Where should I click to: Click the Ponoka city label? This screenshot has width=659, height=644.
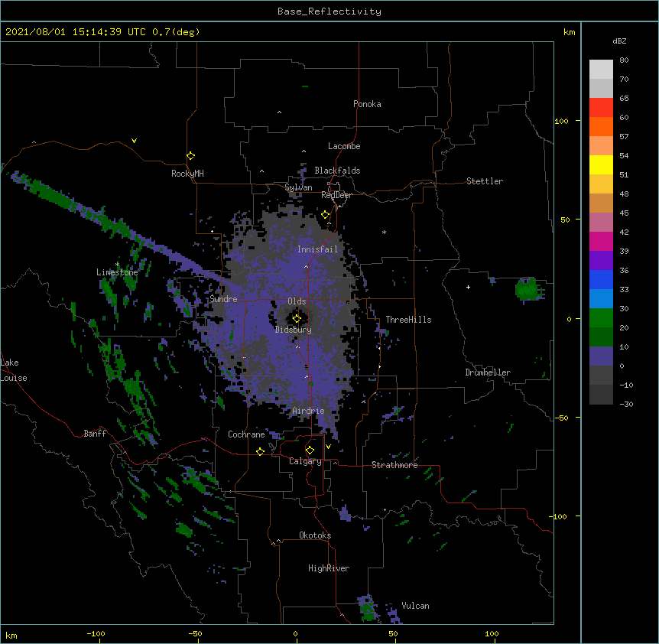click(367, 104)
